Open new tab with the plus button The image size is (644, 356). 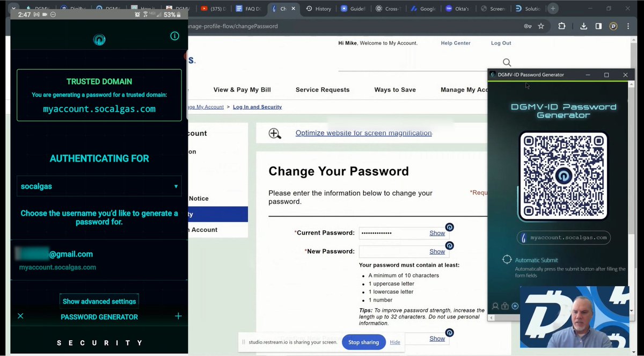pos(553,9)
